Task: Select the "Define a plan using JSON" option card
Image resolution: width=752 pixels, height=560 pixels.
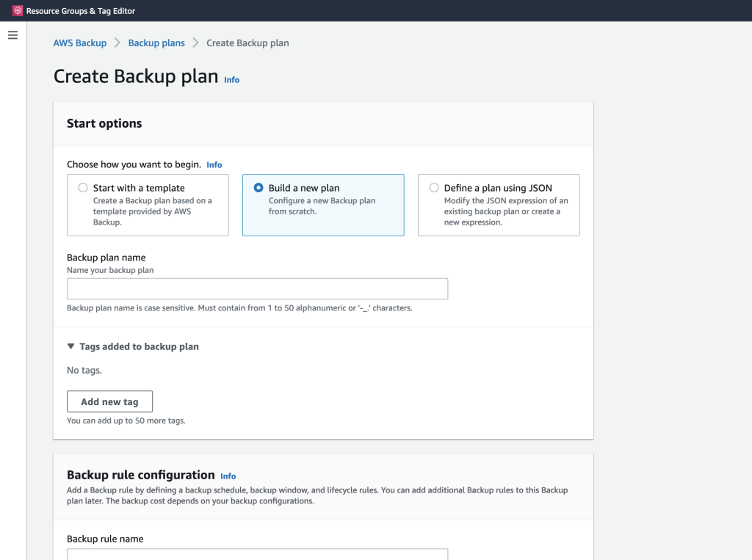Action: pyautogui.click(x=498, y=205)
